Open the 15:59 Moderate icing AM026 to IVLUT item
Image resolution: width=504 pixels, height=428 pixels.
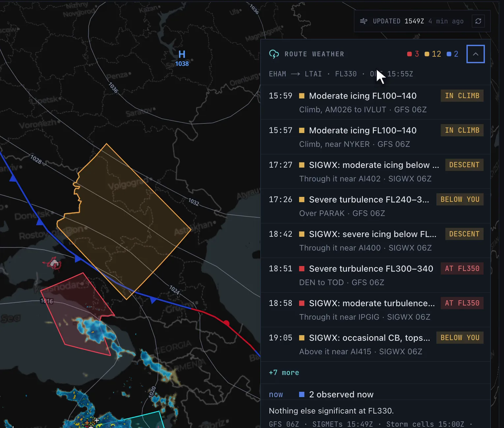376,102
